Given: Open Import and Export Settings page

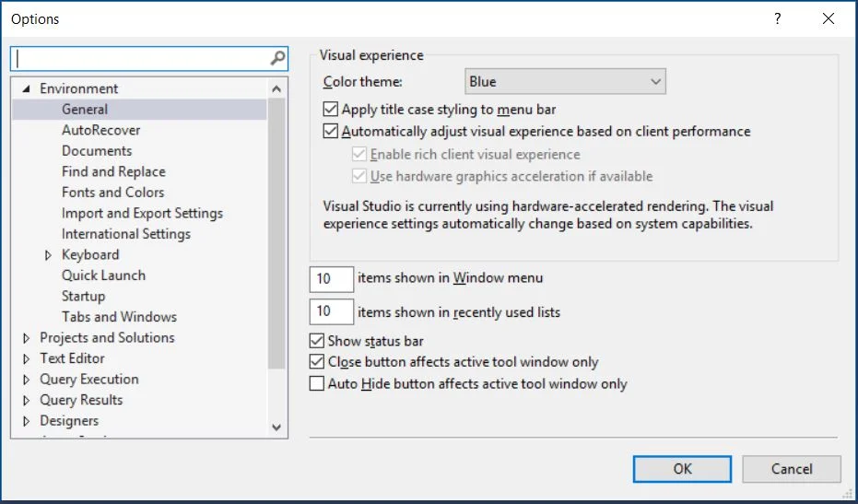Looking at the screenshot, I should (x=142, y=214).
